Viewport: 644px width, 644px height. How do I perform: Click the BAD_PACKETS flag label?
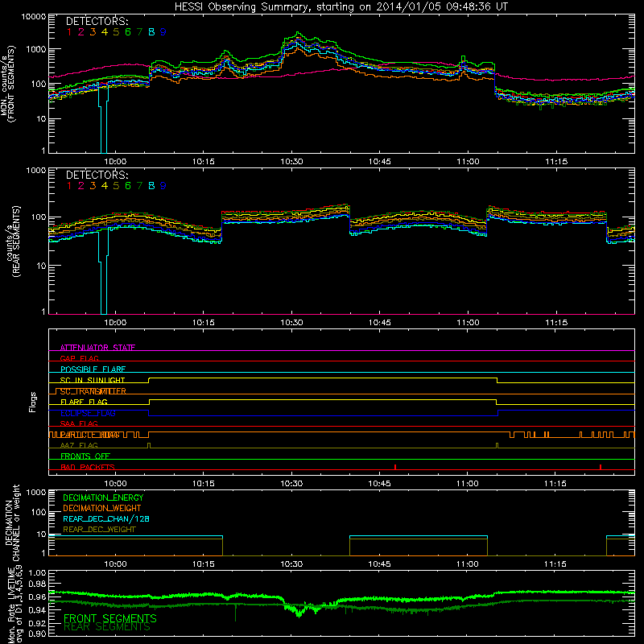point(88,467)
